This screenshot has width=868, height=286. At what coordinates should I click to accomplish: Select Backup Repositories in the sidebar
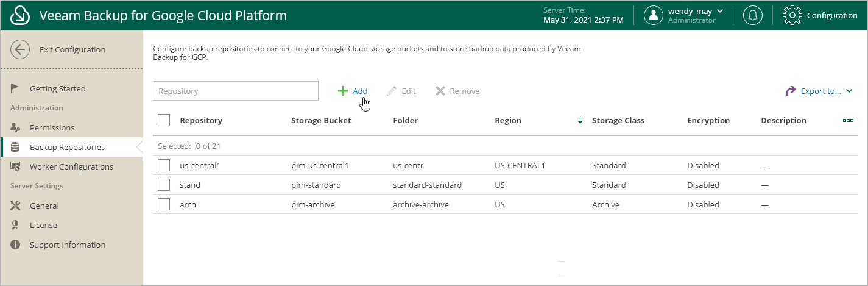(x=71, y=147)
